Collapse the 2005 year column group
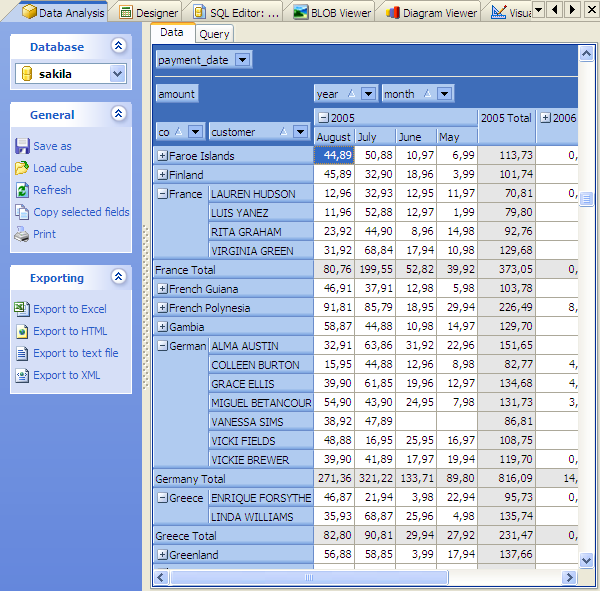Image resolution: width=600 pixels, height=591 pixels. 324,118
